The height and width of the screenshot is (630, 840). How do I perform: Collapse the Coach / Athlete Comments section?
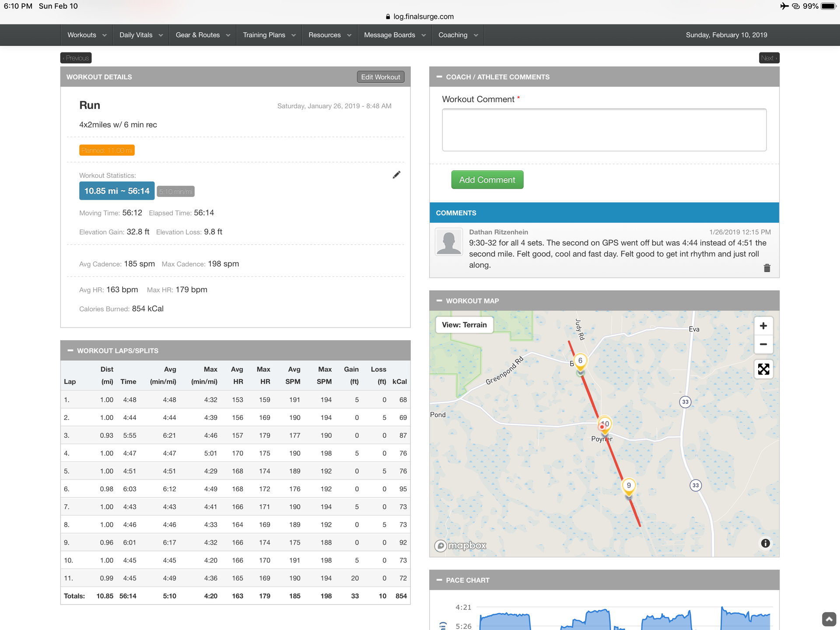[439, 77]
